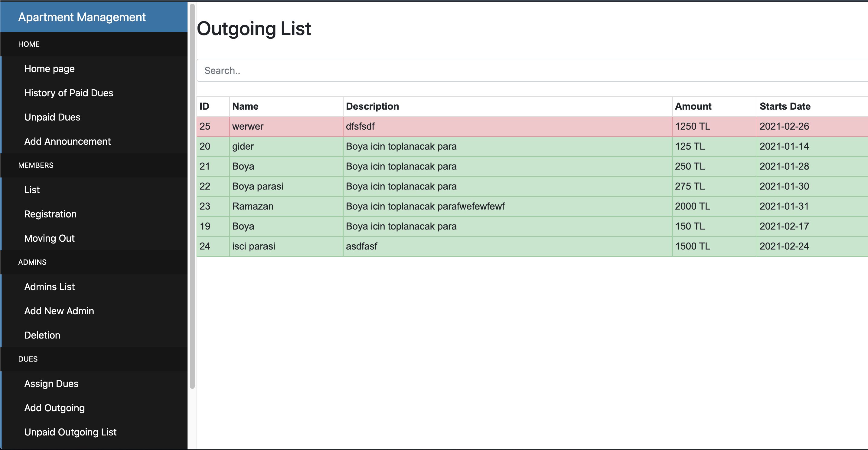The width and height of the screenshot is (868, 450).
Task: Select the Ramazan outgoing row
Action: (438, 207)
